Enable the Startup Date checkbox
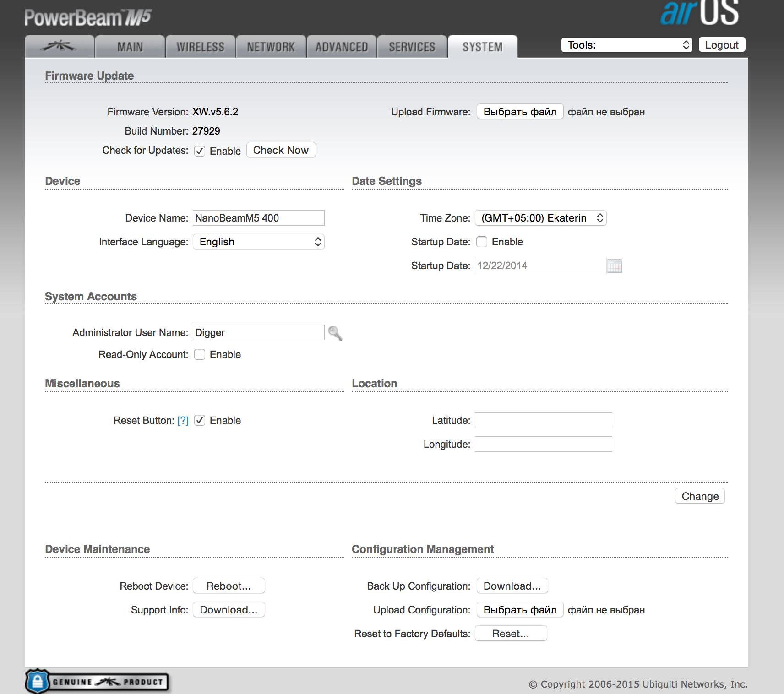This screenshot has height=694, width=784. click(482, 242)
